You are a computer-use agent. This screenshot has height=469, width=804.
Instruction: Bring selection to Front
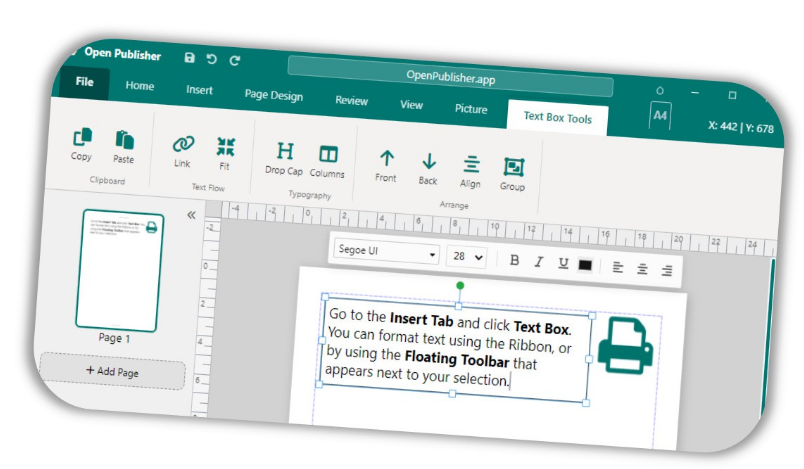point(386,166)
